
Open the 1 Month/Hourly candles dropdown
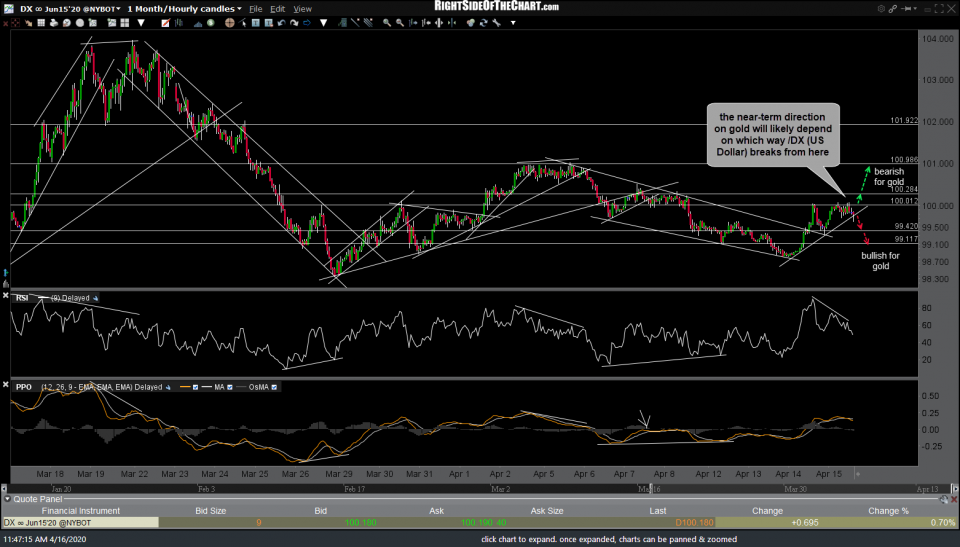click(238, 9)
